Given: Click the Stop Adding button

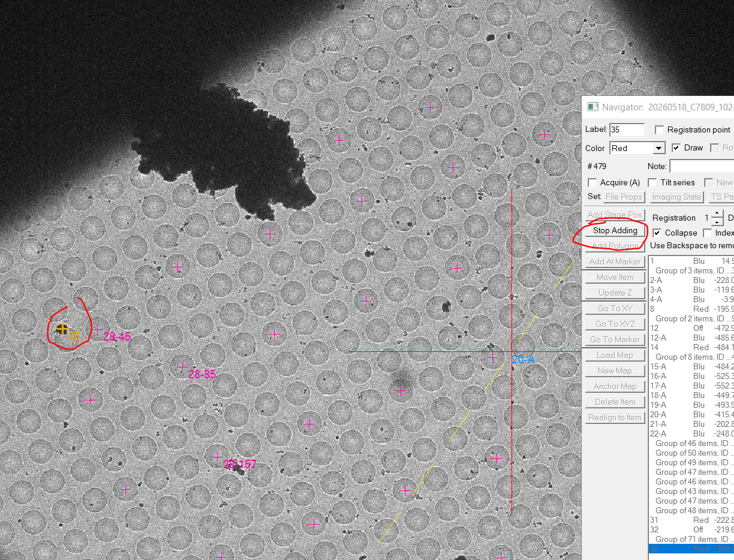Looking at the screenshot, I should tap(615, 230).
